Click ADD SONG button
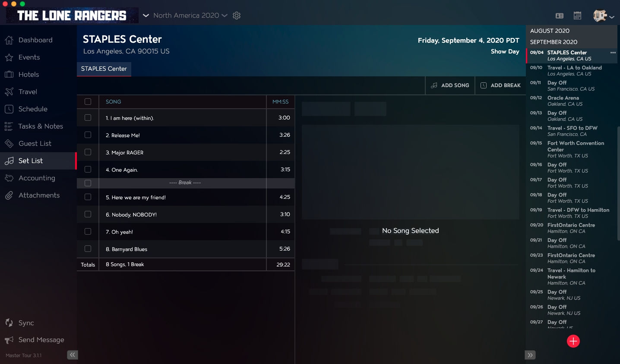This screenshot has width=620, height=364. click(450, 85)
